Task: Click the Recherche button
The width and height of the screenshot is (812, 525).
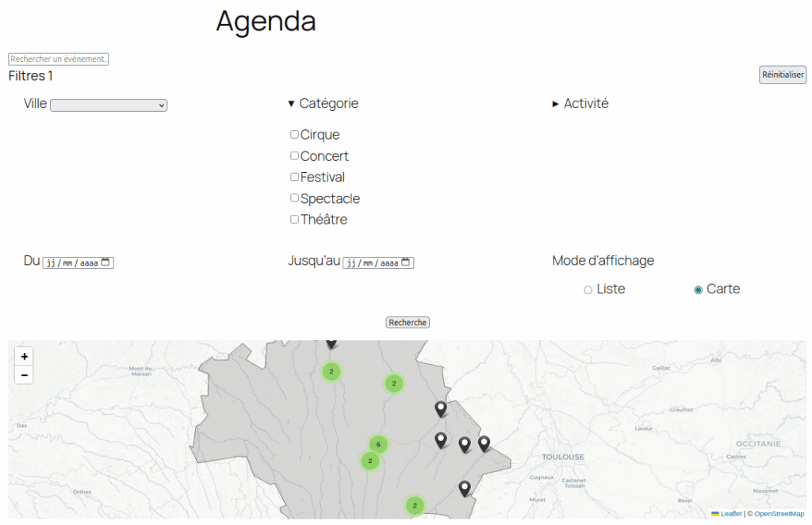Action: pos(408,323)
